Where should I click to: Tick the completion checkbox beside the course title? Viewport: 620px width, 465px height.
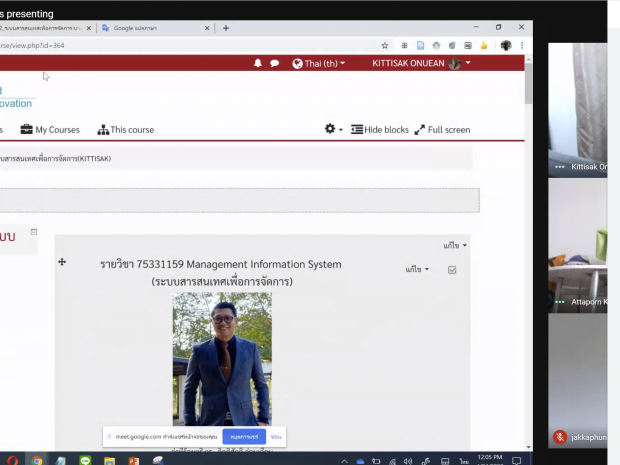[452, 270]
